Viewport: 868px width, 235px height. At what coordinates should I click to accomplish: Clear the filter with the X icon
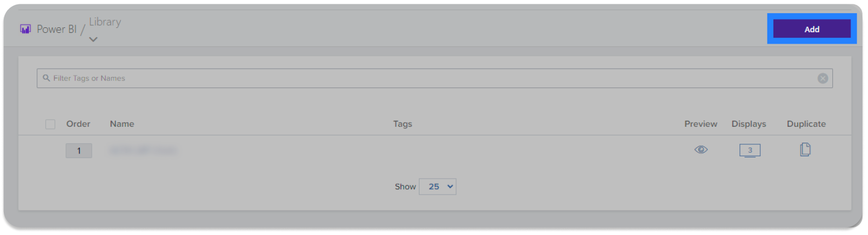click(x=822, y=78)
